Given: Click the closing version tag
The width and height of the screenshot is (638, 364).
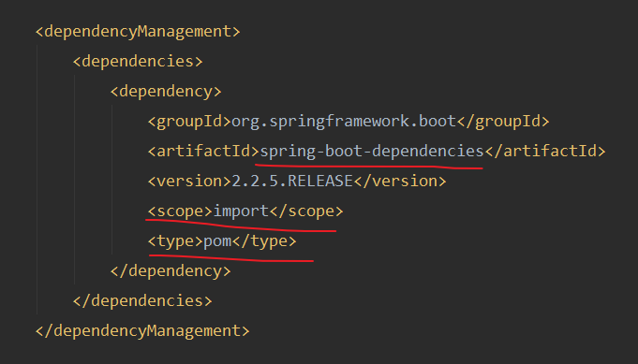Looking at the screenshot, I should point(400,182).
